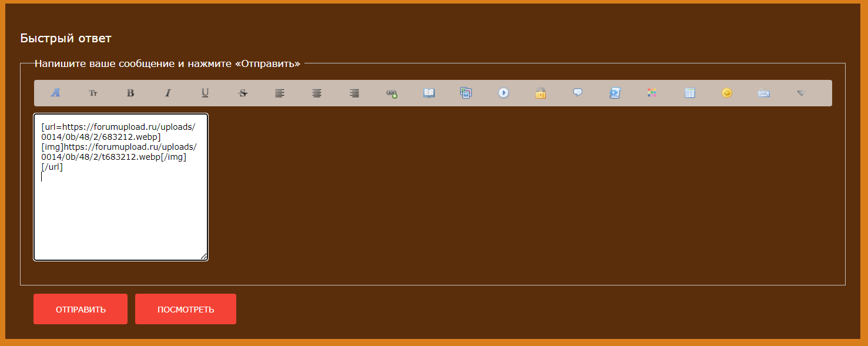
Task: Apply bold formatting
Action: tap(130, 93)
